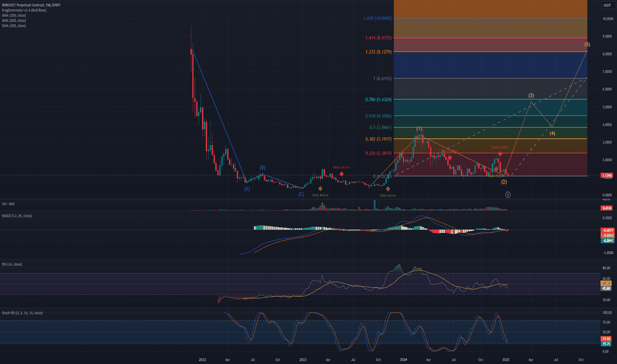Viewport: 617px width, 364px height.
Task: Click the 0.786 (5.4324) Fibonacci label
Action: (378, 99)
